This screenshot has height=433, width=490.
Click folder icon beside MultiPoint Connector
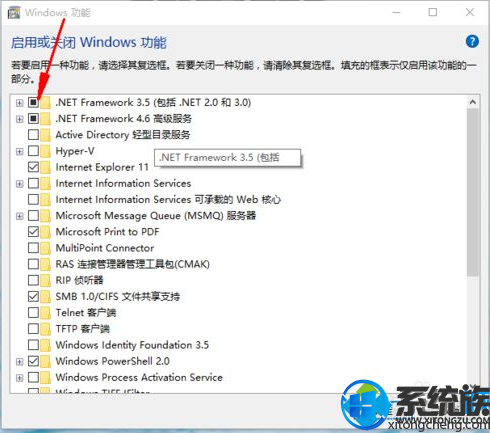coord(46,248)
